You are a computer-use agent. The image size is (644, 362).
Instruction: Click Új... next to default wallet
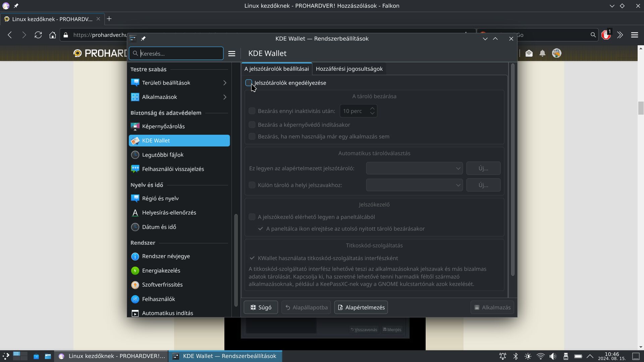point(483,168)
